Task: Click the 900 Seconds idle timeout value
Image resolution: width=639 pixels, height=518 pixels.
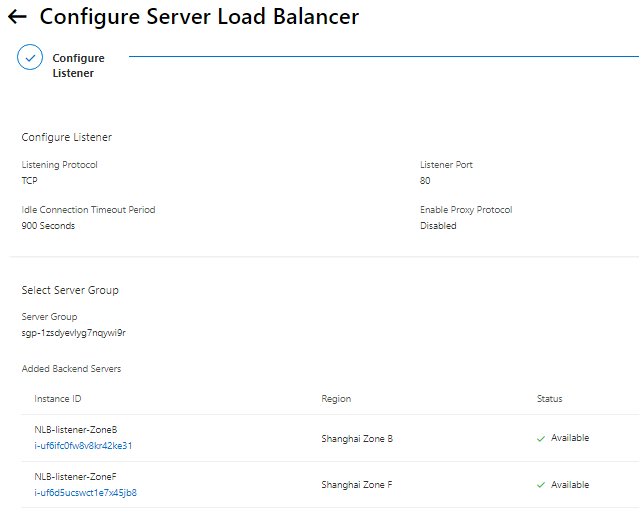Action: (48, 226)
